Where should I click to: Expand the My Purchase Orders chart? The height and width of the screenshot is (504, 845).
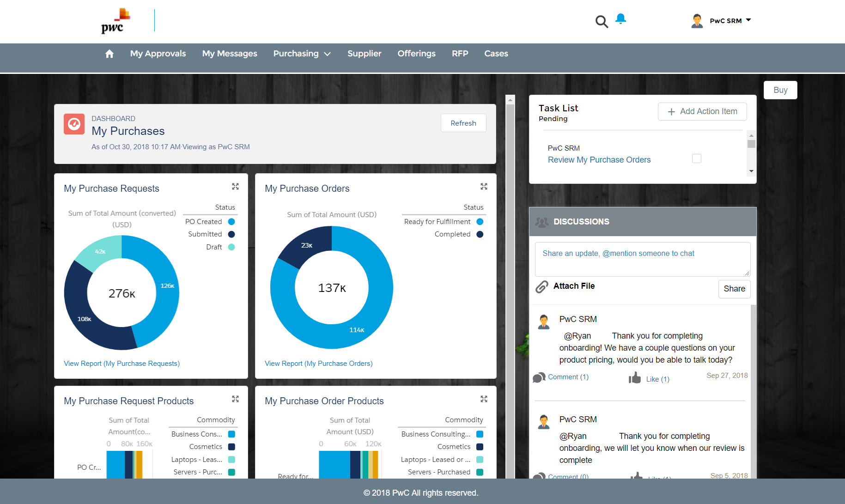(484, 187)
